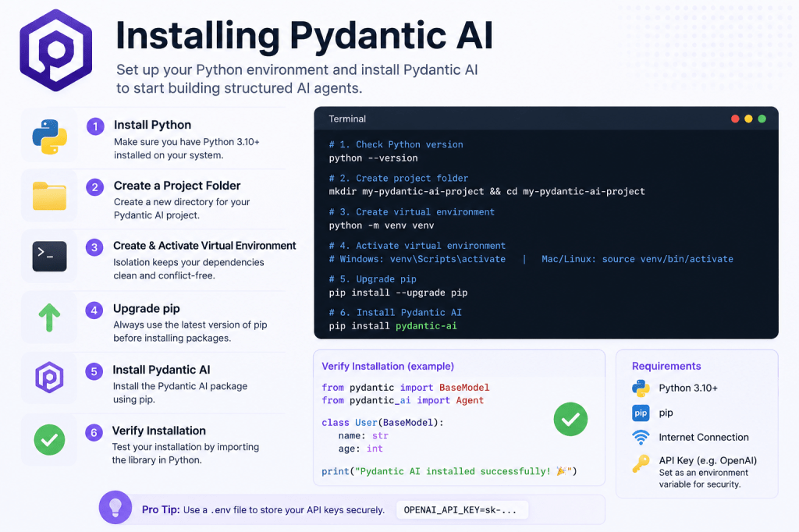The height and width of the screenshot is (532, 799).
Task: Click the 'pip install --upgrade pip' command
Action: [x=398, y=293]
